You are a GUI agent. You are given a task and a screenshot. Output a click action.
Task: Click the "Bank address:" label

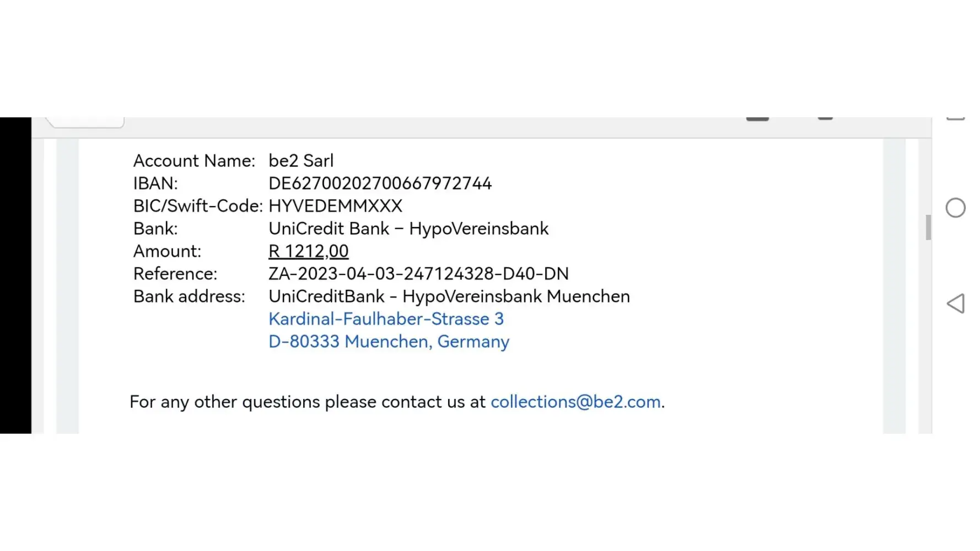[189, 296]
